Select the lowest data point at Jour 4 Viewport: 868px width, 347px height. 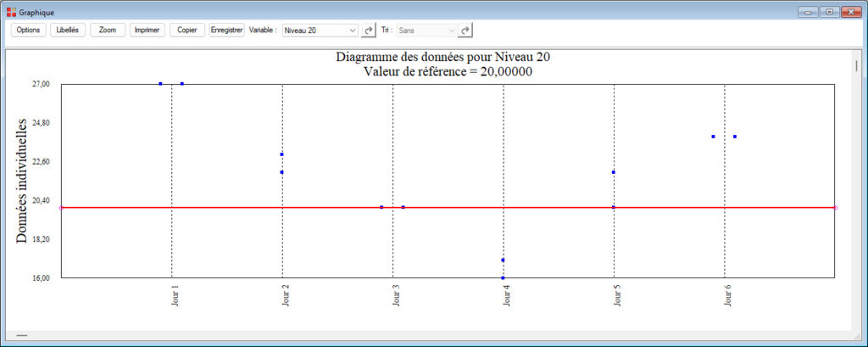click(503, 277)
